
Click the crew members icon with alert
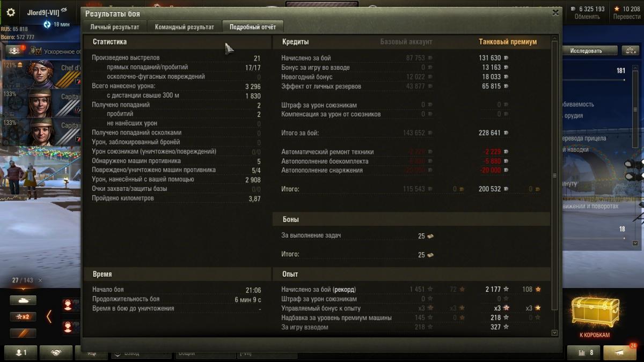(x=16, y=50)
